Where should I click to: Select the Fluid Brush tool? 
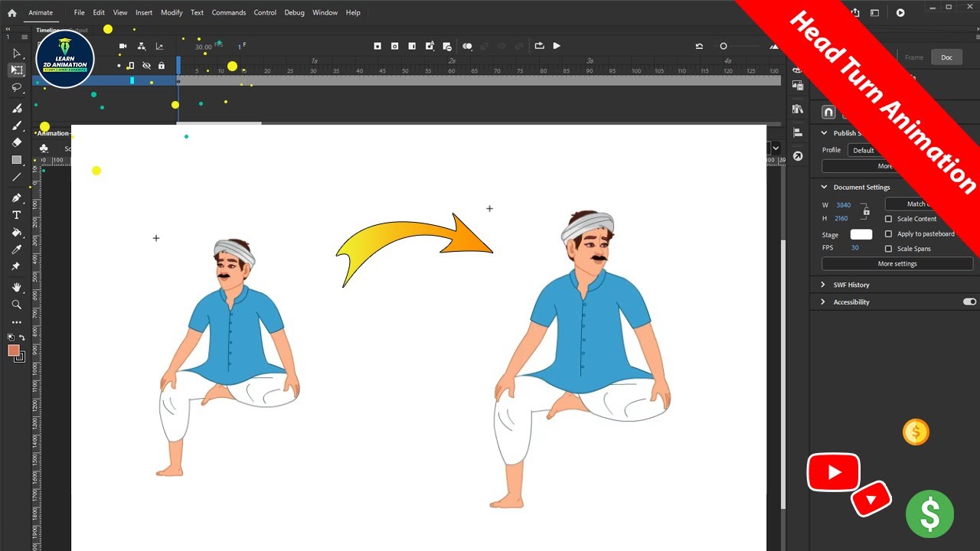(x=17, y=108)
